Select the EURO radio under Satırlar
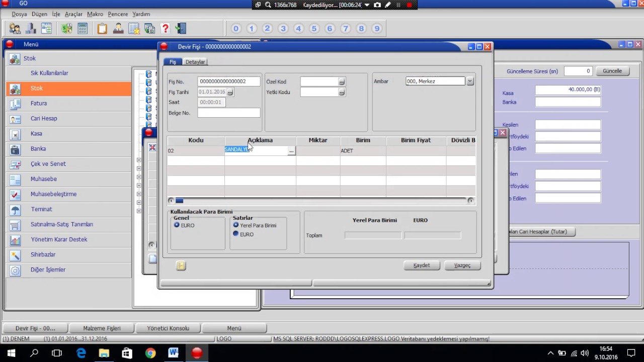 (x=236, y=234)
